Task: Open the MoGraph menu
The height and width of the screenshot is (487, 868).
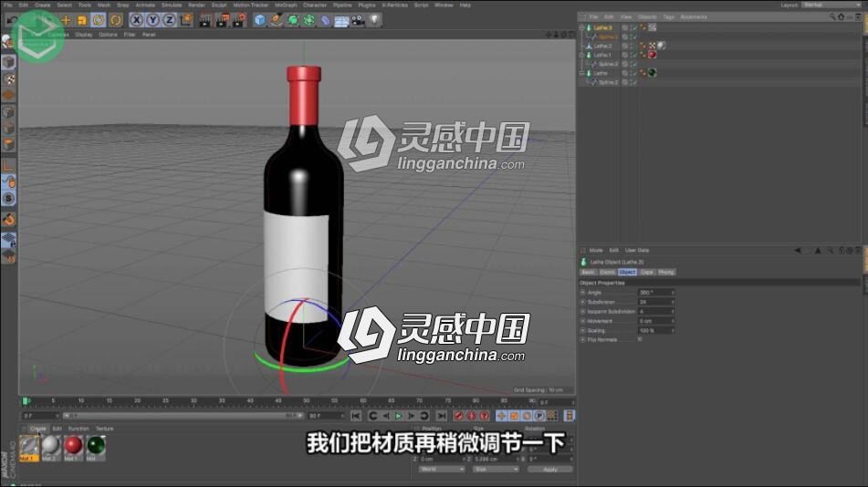Action: pos(286,5)
